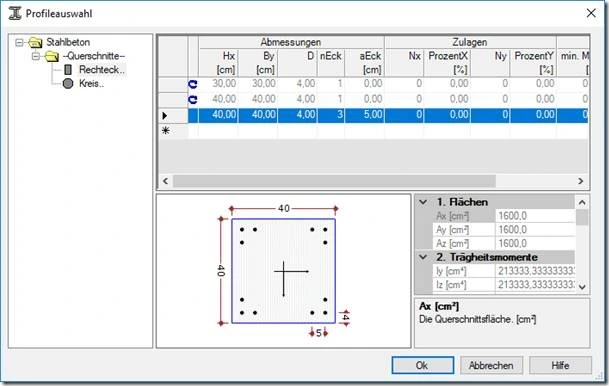
Task: Click refresh icon on 30,00 row
Action: pyautogui.click(x=193, y=84)
